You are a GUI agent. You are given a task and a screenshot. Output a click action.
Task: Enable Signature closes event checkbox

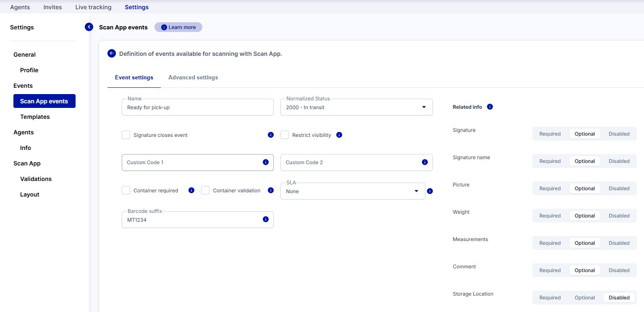[126, 135]
